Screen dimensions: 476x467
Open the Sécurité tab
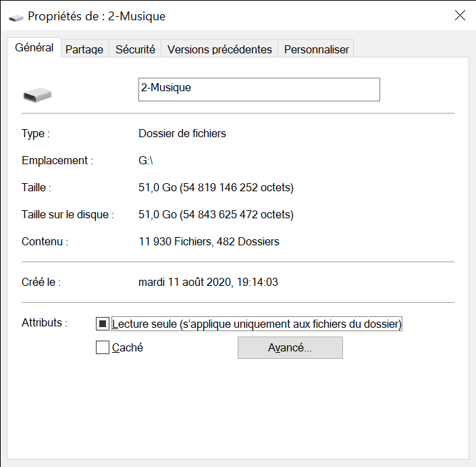pos(135,49)
